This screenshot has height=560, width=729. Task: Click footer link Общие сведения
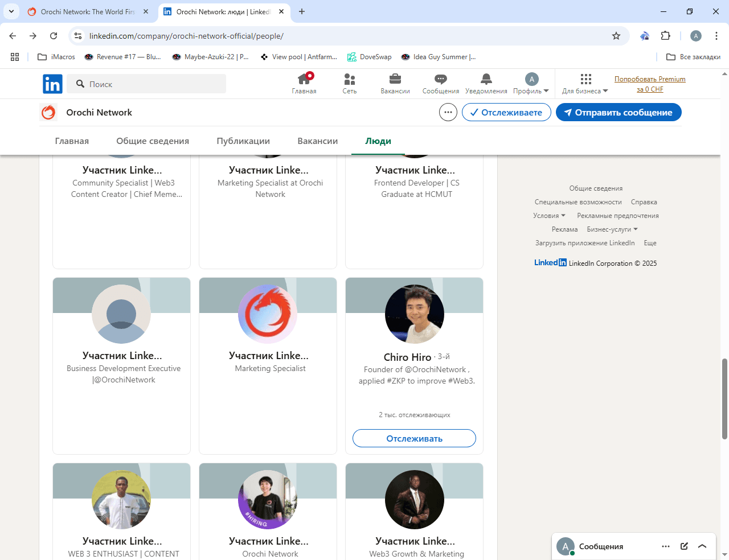[x=596, y=188]
